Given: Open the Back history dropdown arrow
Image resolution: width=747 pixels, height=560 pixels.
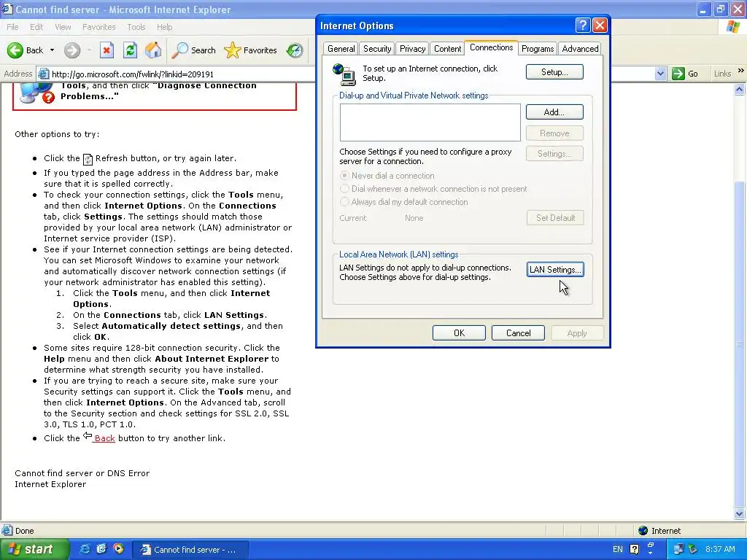Looking at the screenshot, I should click(x=52, y=50).
